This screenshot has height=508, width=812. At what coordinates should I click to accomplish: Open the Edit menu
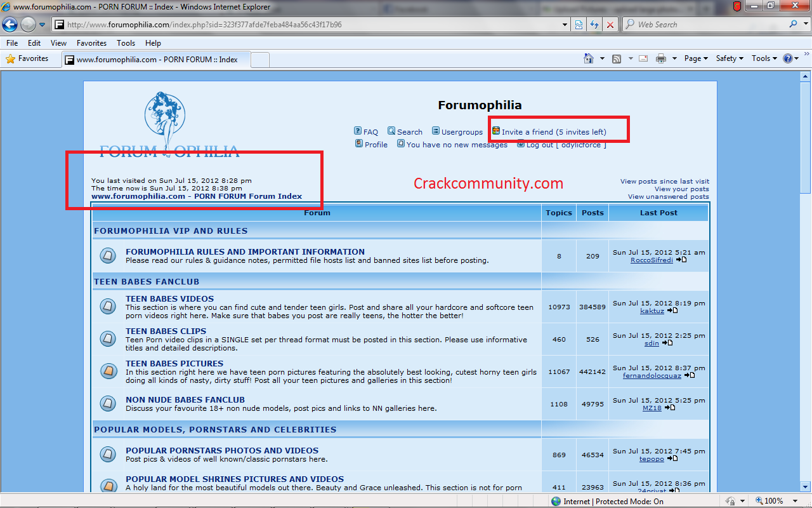coord(34,43)
